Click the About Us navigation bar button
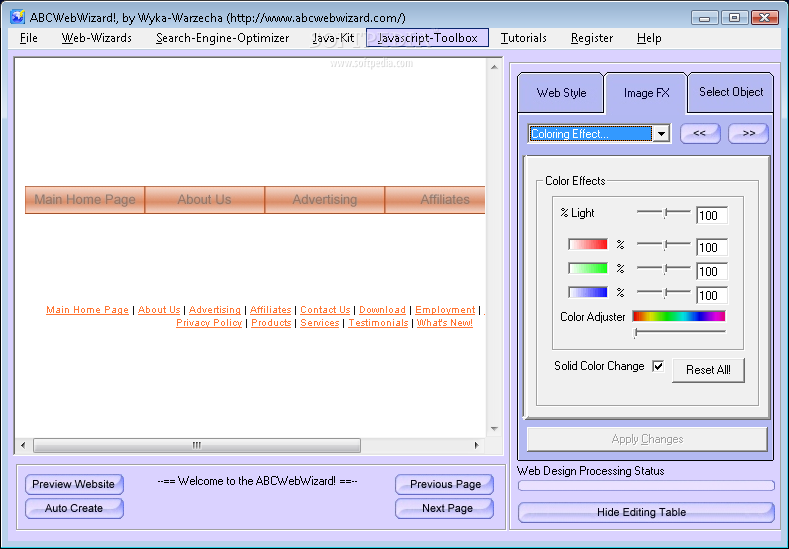 pos(204,200)
